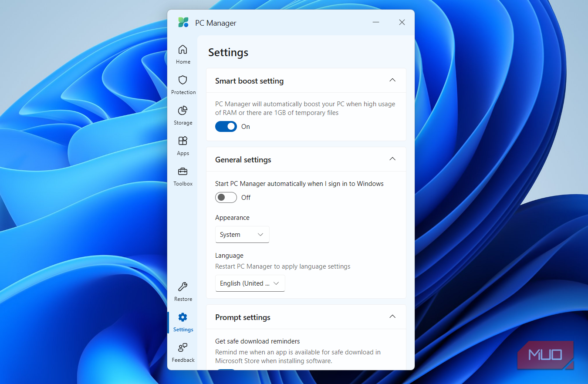The image size is (588, 384).
Task: Collapse the Smart boost setting section
Action: point(392,81)
